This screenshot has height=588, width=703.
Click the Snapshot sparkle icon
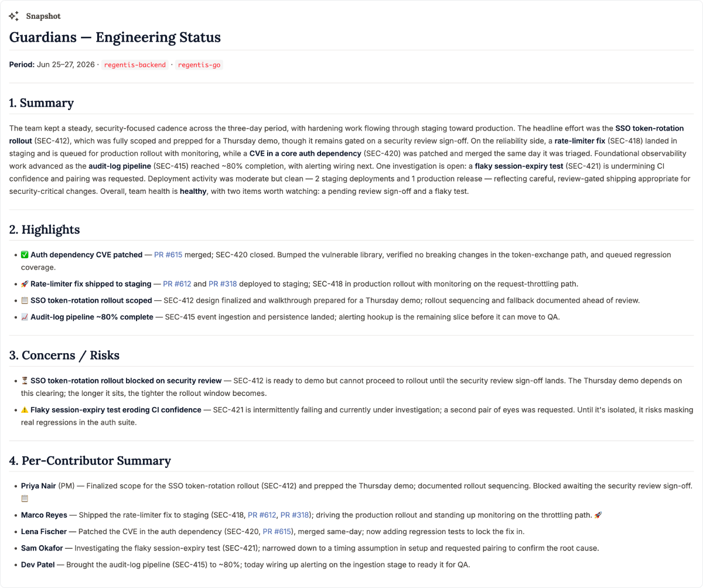pyautogui.click(x=14, y=16)
